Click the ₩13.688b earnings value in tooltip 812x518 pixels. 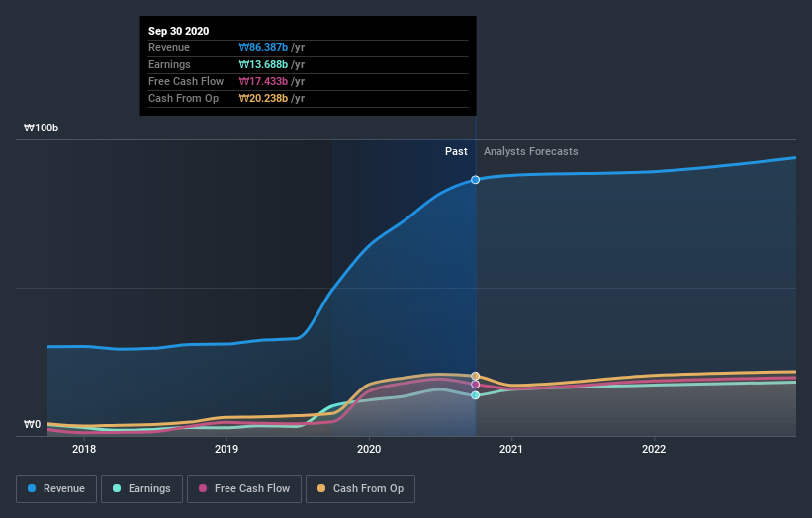point(263,64)
